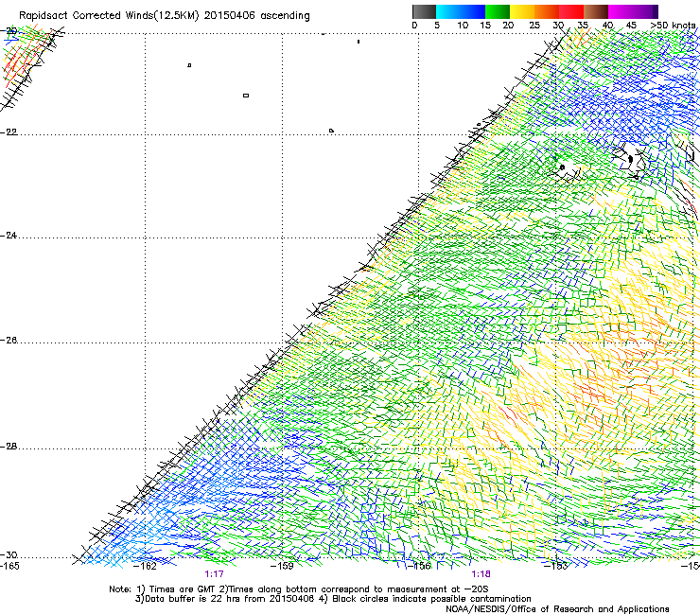Select the yellow 20-25 knots legend color

click(x=522, y=11)
